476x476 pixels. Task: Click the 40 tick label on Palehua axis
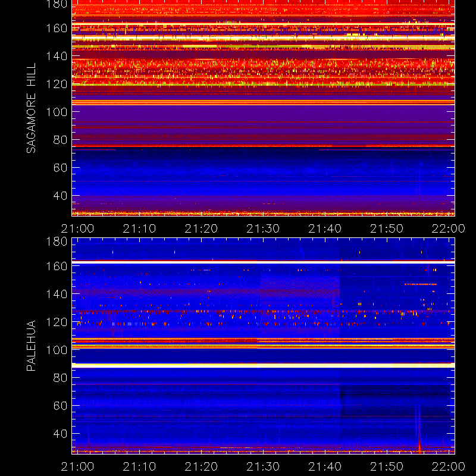pyautogui.click(x=60, y=434)
